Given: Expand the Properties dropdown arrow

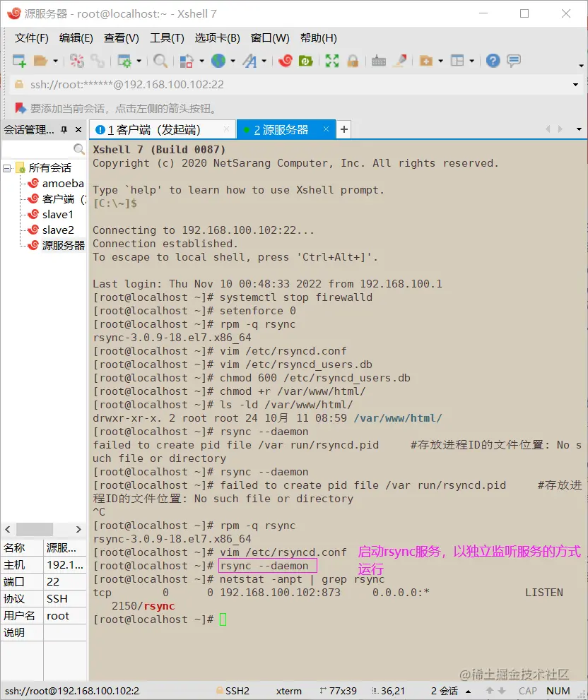Looking at the screenshot, I should 139,61.
